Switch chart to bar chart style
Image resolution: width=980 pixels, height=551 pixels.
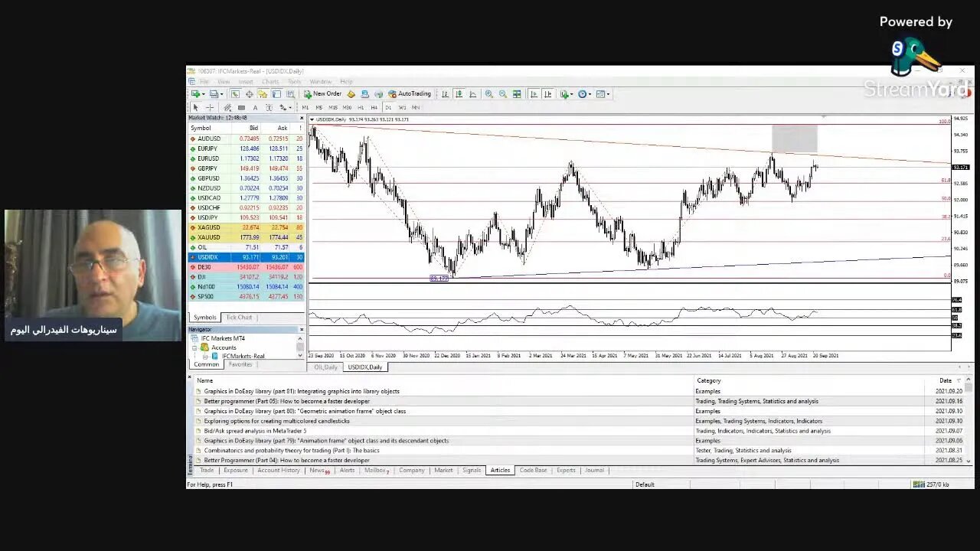[x=445, y=94]
